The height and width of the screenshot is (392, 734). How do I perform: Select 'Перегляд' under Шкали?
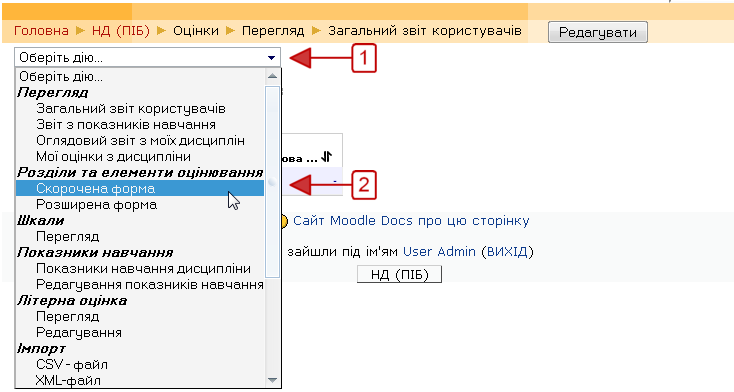tap(140, 237)
